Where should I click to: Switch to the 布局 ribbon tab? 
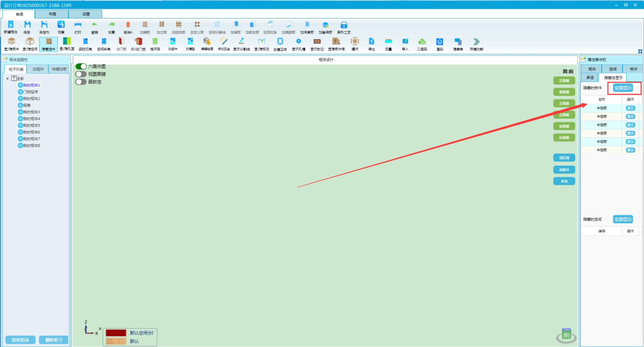52,14
